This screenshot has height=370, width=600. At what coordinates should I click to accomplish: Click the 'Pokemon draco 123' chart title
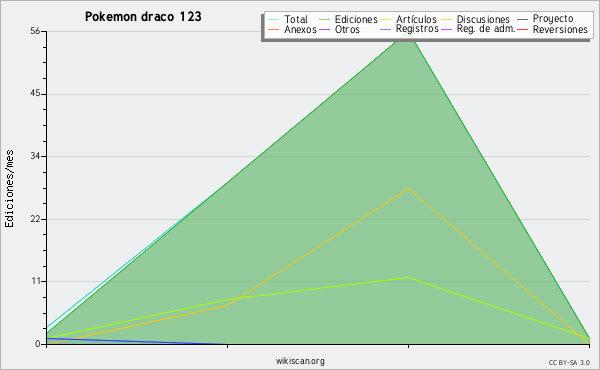coord(143,17)
